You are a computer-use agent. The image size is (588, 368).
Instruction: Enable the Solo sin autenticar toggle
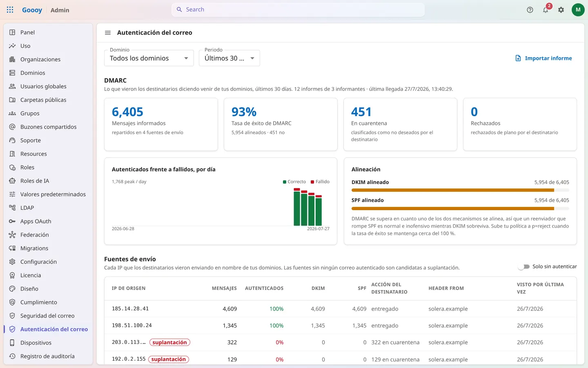click(x=523, y=267)
